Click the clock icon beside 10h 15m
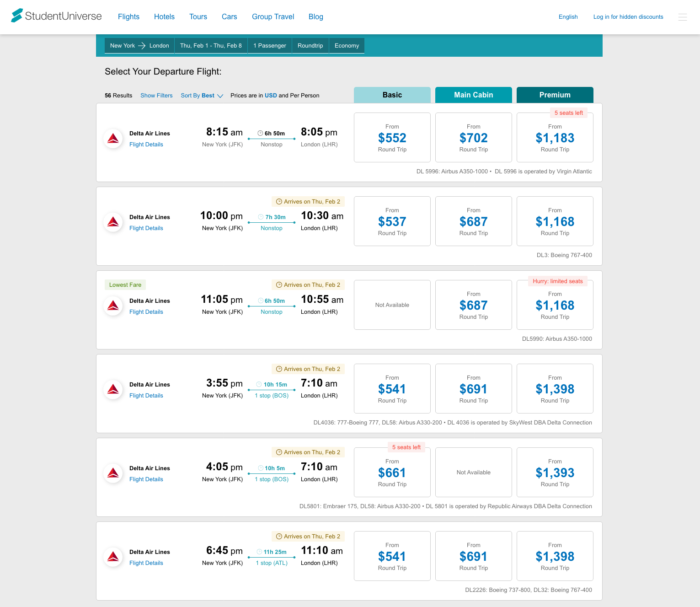 [x=259, y=385]
